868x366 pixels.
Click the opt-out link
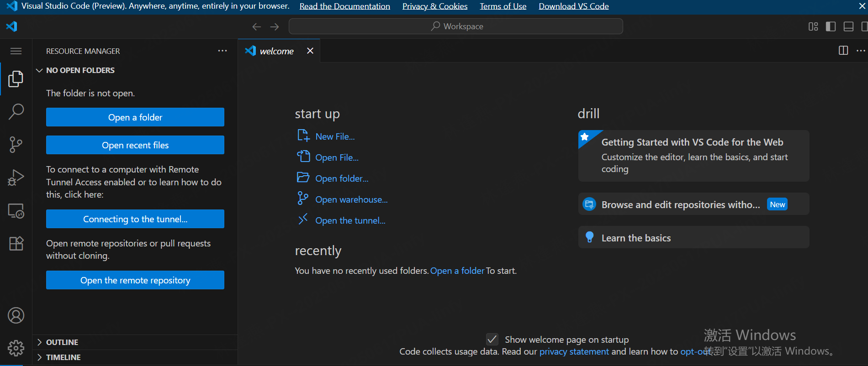(696, 351)
